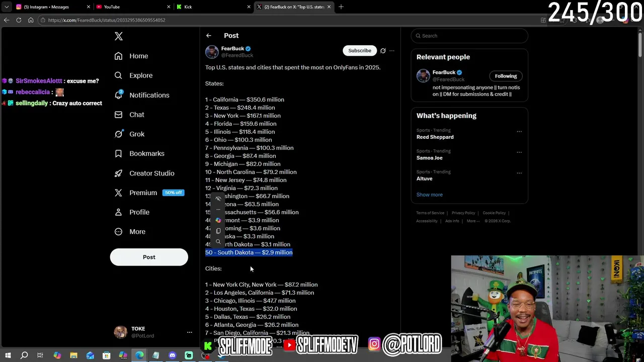
Task: Click the Subscribe button
Action: pyautogui.click(x=360, y=50)
